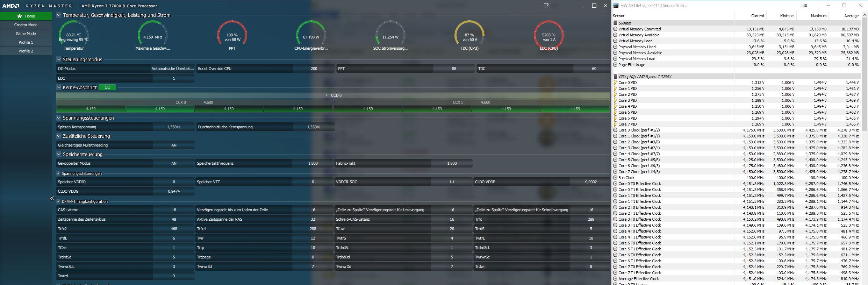Collapse the Ryzen Master sidebar with double-arrow
Viewport: 868px width, 285px height.
coord(52,198)
